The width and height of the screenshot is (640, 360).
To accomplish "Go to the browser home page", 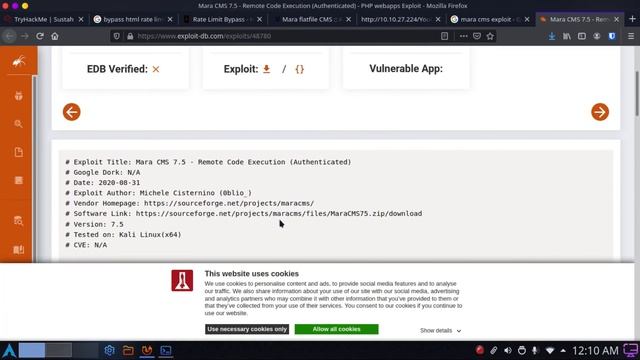I will 55,36.
